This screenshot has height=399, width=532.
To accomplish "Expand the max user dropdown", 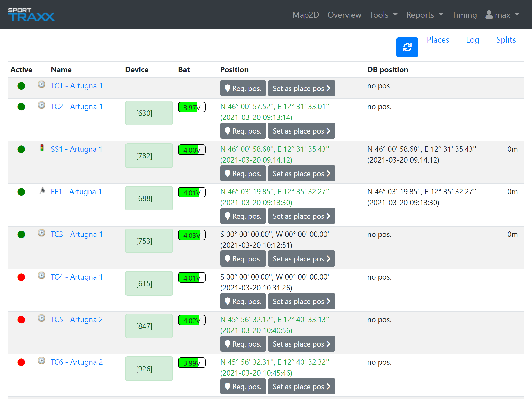I will pos(502,15).
